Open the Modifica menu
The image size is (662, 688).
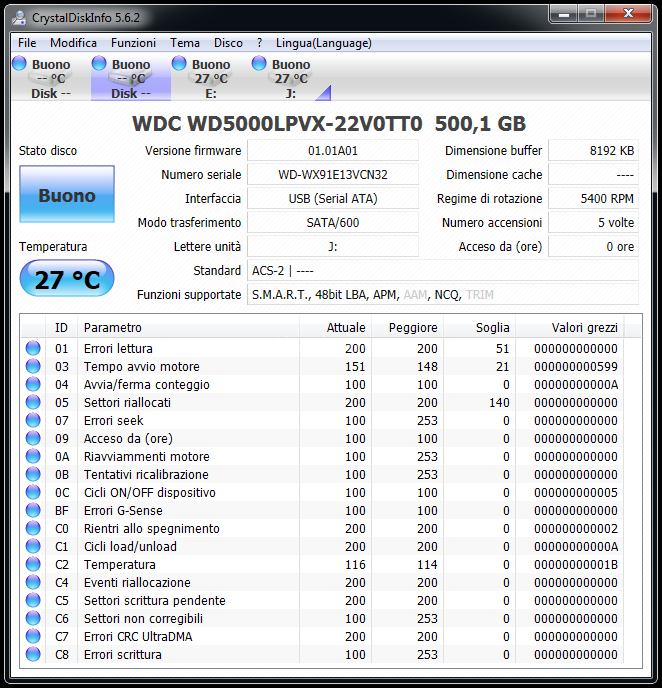point(73,43)
